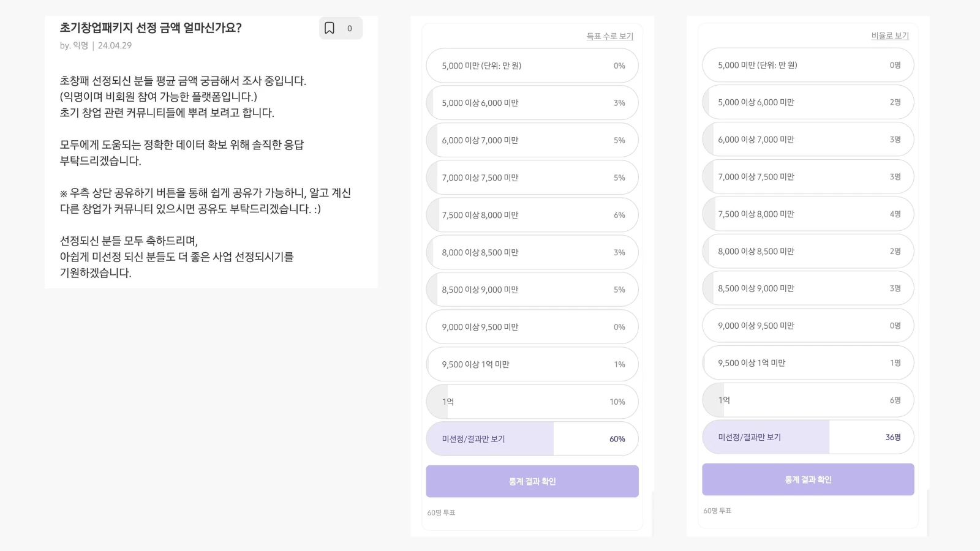Click '비율로 보기' link in the vote-count panel
The image size is (980, 551).
(890, 36)
